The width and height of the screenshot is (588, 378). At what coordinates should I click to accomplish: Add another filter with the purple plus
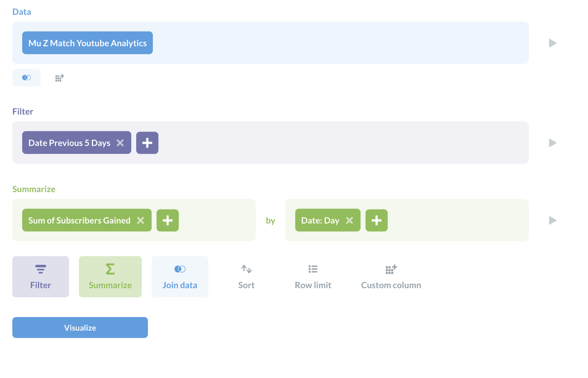147,143
